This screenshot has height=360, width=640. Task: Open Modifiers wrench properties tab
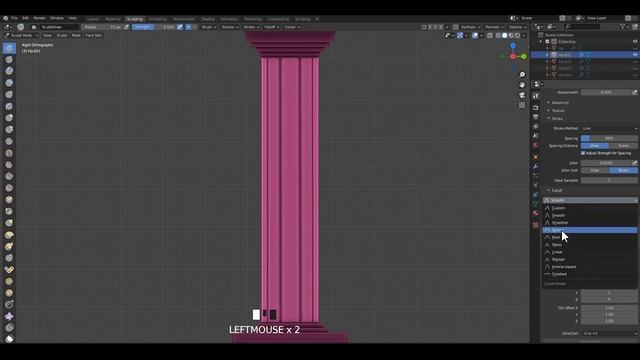[536, 167]
